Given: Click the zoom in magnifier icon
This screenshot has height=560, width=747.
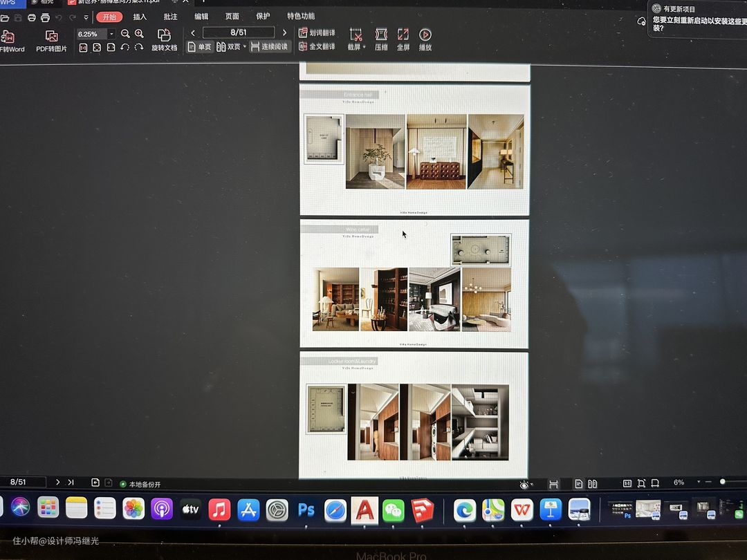Looking at the screenshot, I should [139, 33].
